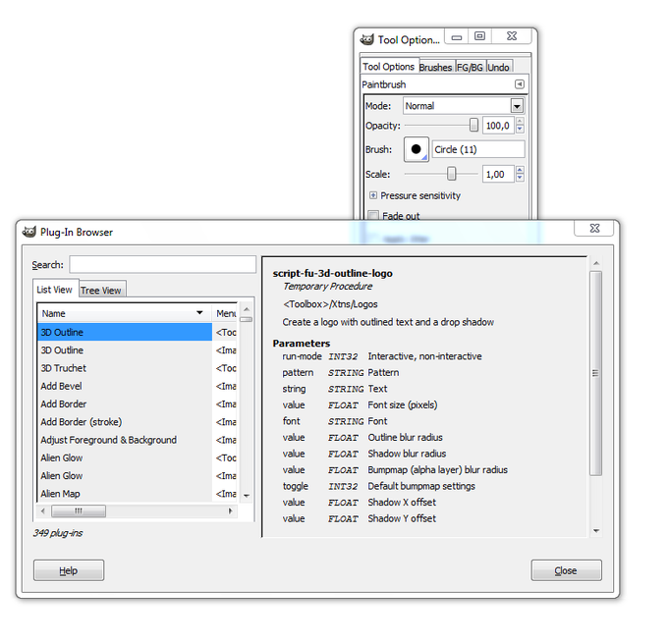The image size is (668, 644).
Task: Open the Undo tab
Action: click(498, 68)
